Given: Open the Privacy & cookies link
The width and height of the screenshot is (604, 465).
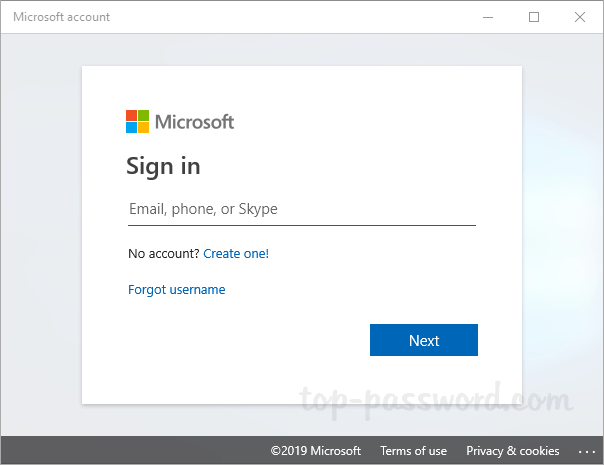Looking at the screenshot, I should point(512,451).
